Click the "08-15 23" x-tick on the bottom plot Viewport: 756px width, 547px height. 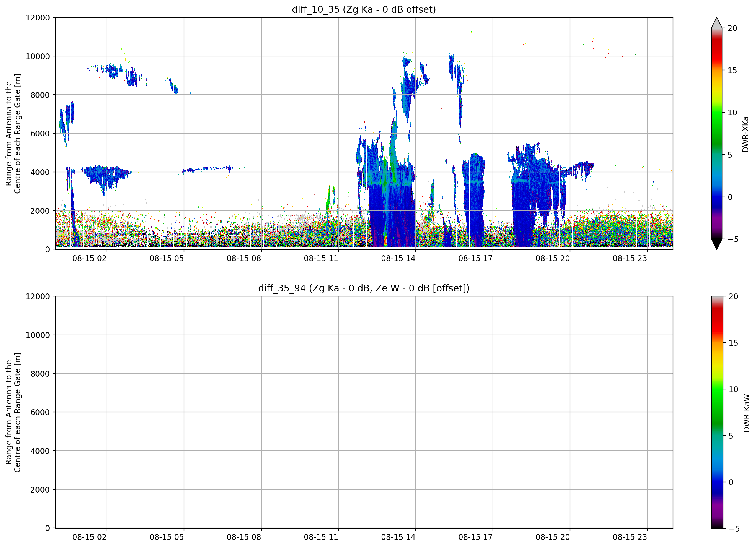pos(630,537)
